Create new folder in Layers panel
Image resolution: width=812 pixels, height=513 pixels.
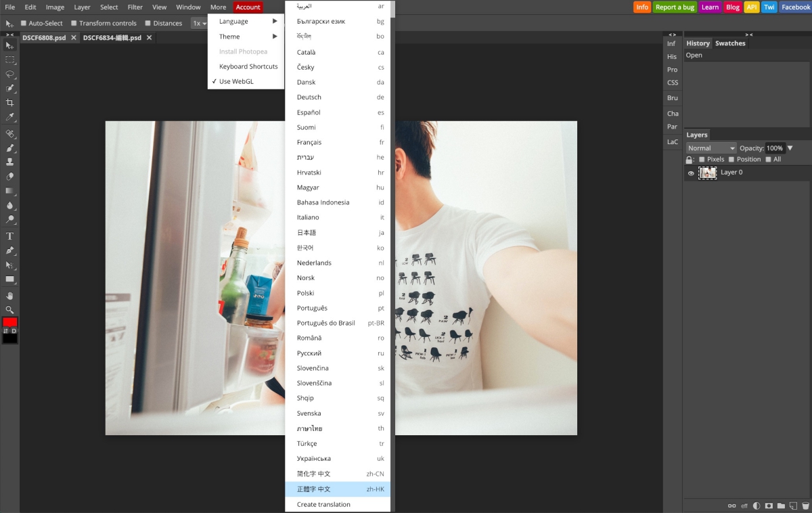781,506
